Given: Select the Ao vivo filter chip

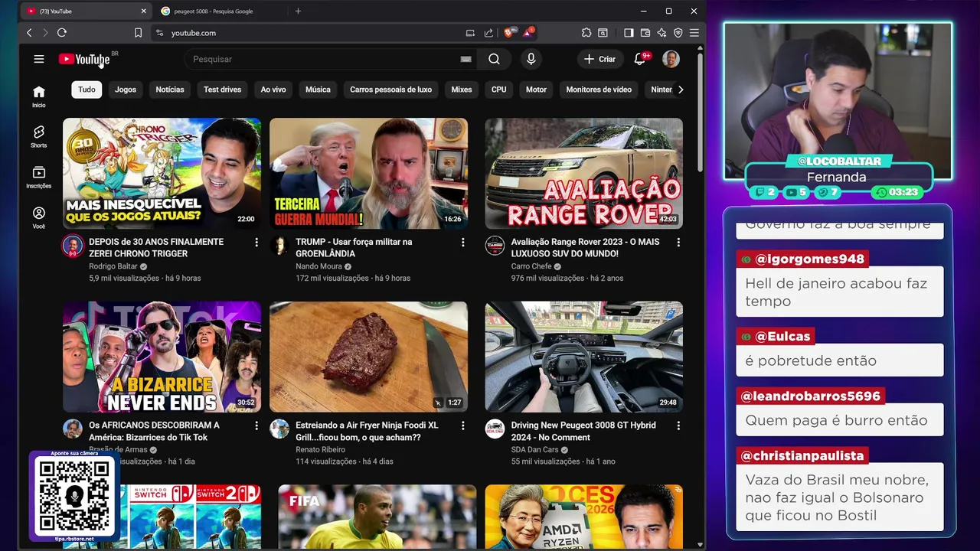Looking at the screenshot, I should pos(273,90).
